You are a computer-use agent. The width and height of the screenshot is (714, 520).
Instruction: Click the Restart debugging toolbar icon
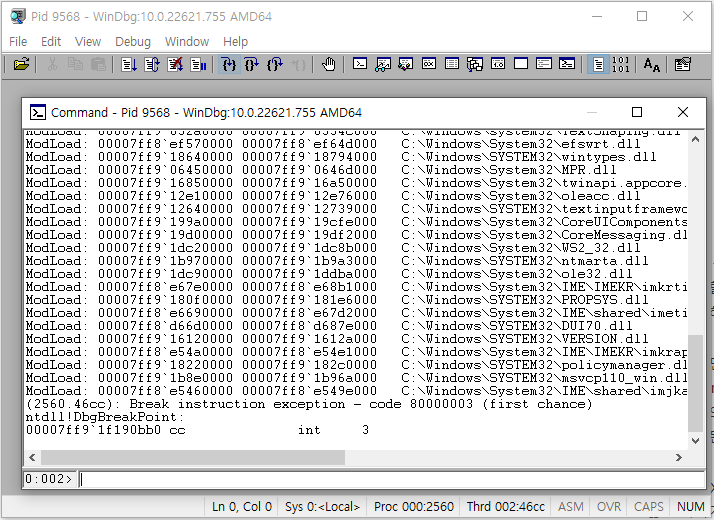(x=152, y=65)
